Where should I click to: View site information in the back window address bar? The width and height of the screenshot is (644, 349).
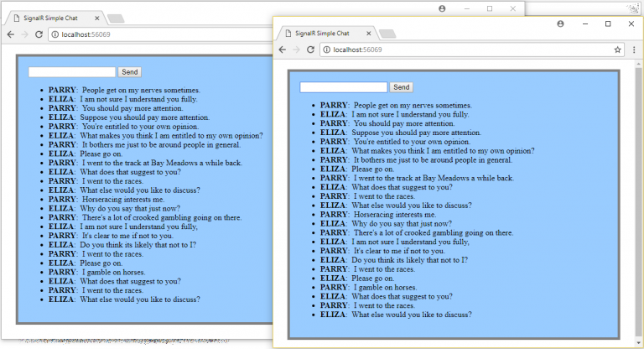(55, 34)
